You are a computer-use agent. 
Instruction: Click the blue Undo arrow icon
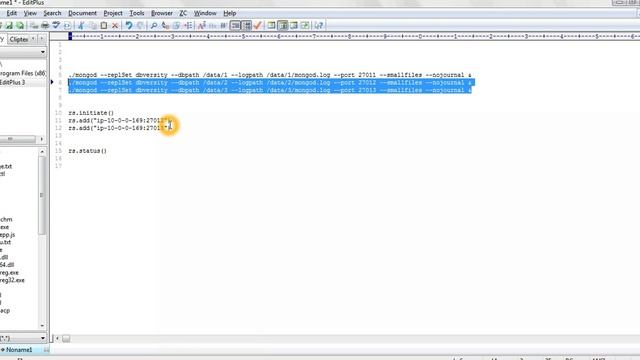pos(129,25)
